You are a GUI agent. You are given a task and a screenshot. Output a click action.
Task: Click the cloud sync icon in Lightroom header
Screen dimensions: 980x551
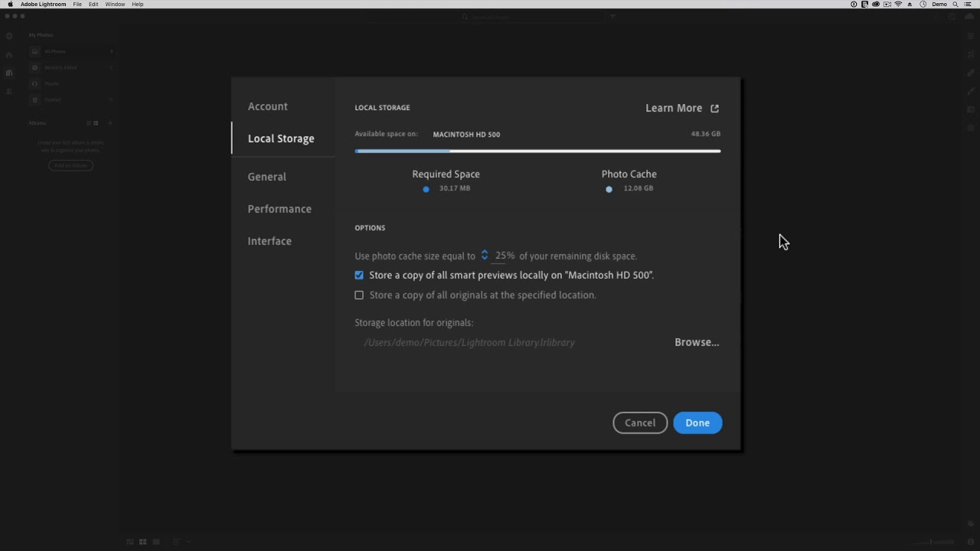(969, 16)
